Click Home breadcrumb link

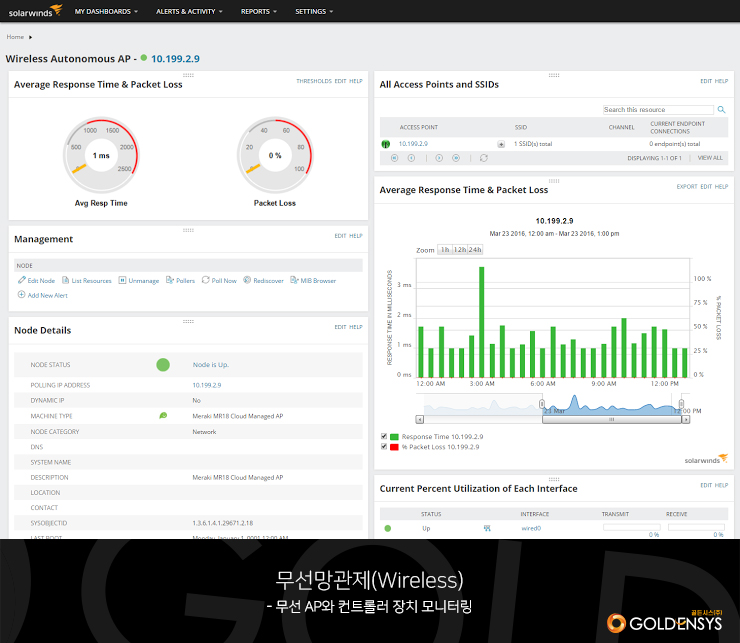(15, 37)
